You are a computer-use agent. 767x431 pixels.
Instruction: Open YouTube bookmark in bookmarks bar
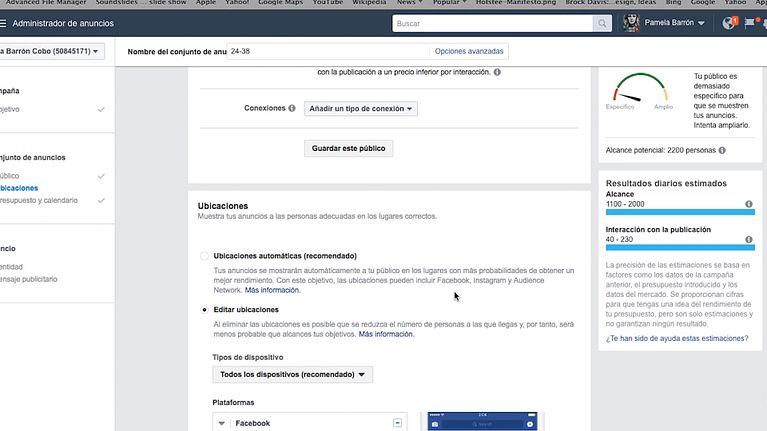[328, 2]
